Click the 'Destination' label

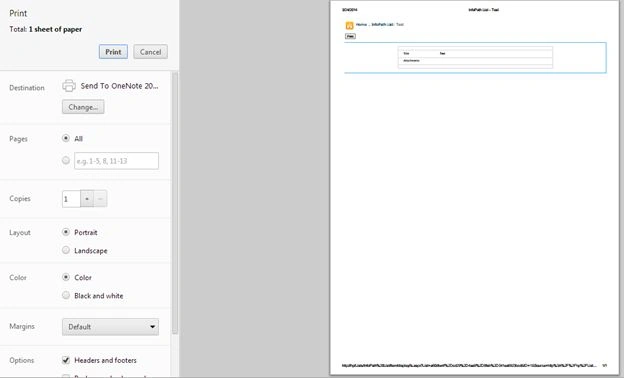click(27, 88)
